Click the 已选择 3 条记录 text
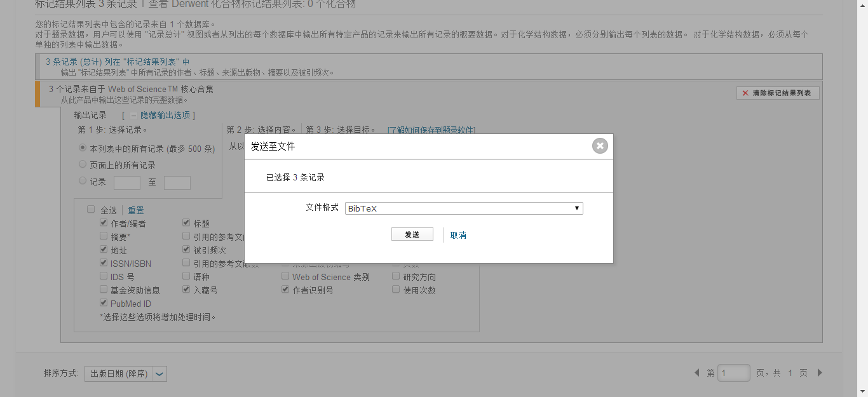Viewport: 868px width, 397px height. coord(295,177)
